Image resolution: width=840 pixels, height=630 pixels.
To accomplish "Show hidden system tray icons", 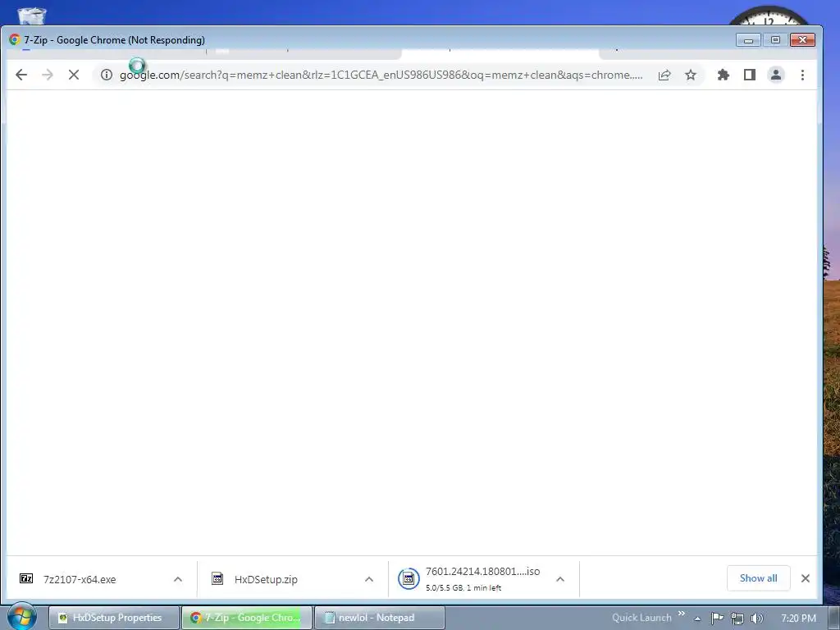I will 697,619.
